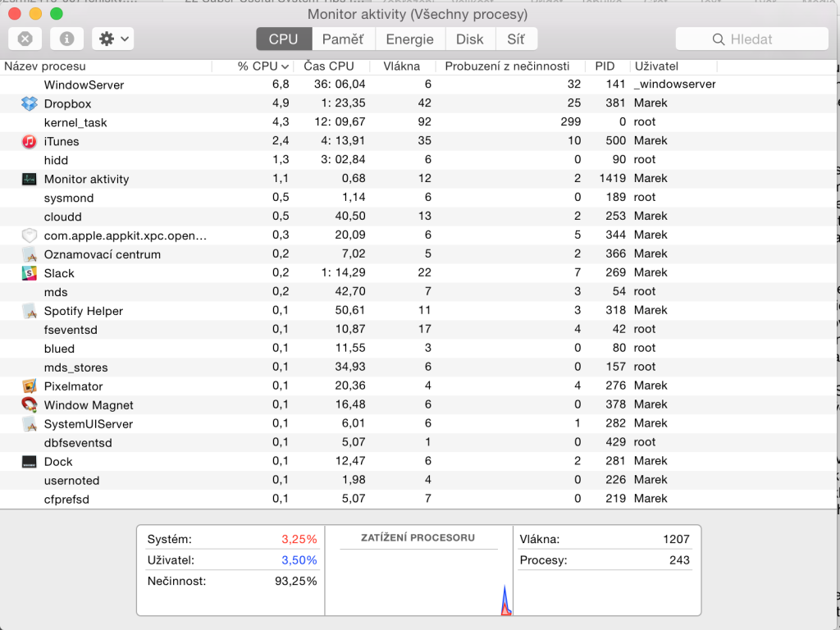The image size is (840, 630).
Task: Select the usernoted process name
Action: point(72,481)
